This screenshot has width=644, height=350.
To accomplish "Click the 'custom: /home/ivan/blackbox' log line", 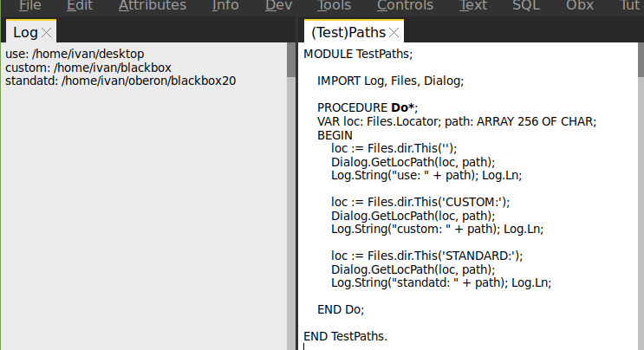I will tap(88, 68).
